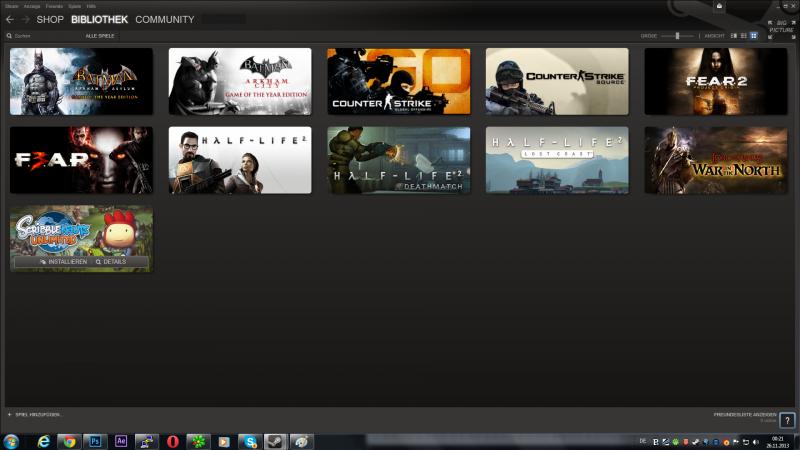Click the back navigation arrow

10,19
